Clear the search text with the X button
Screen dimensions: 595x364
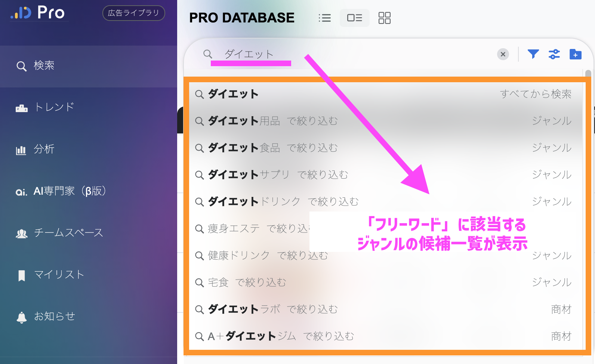503,54
